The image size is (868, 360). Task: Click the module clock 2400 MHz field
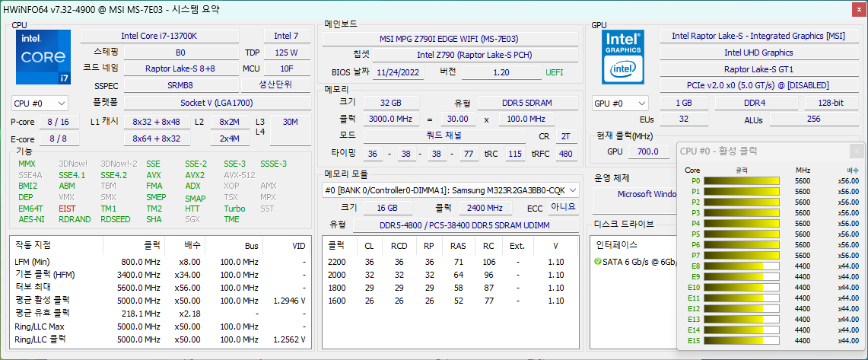pyautogui.click(x=486, y=208)
